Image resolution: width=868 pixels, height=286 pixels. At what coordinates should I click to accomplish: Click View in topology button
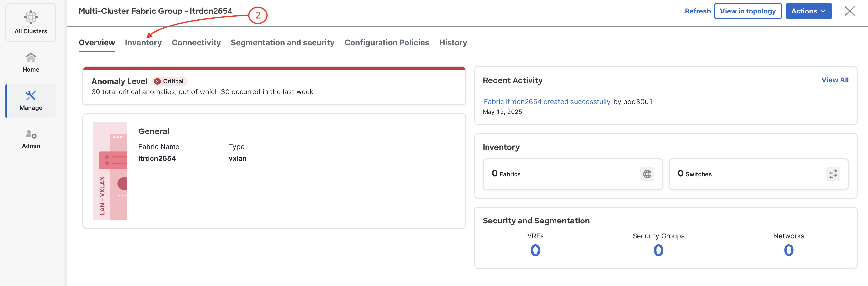tap(748, 11)
